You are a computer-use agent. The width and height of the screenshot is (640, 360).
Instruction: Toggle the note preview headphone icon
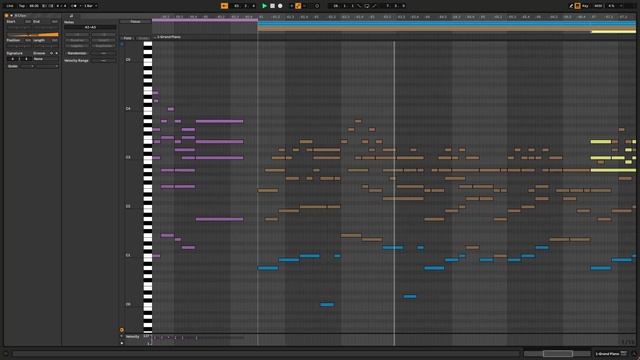122,44
